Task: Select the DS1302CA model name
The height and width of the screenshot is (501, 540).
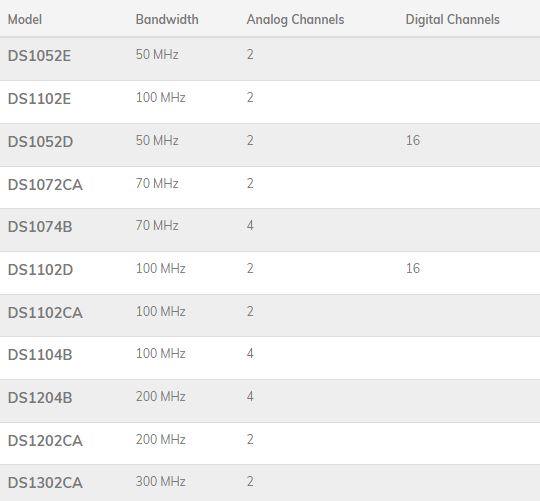Action: 45,483
